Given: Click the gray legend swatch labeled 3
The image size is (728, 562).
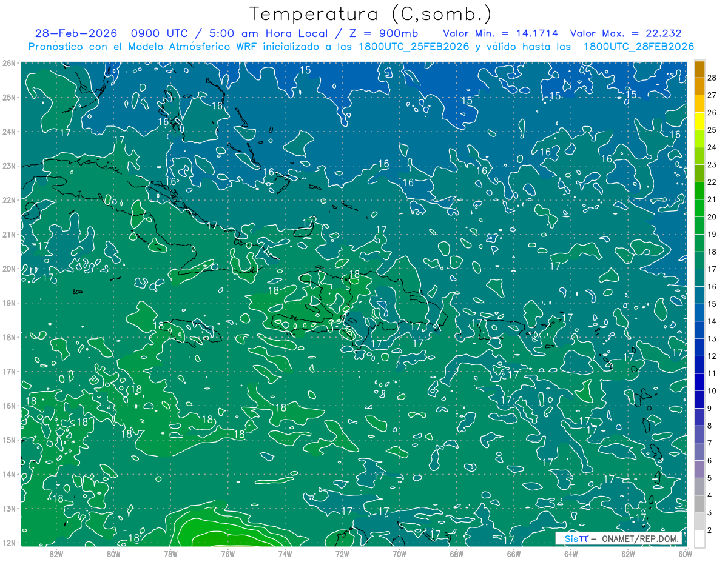Looking at the screenshot, I should pyautogui.click(x=699, y=504).
